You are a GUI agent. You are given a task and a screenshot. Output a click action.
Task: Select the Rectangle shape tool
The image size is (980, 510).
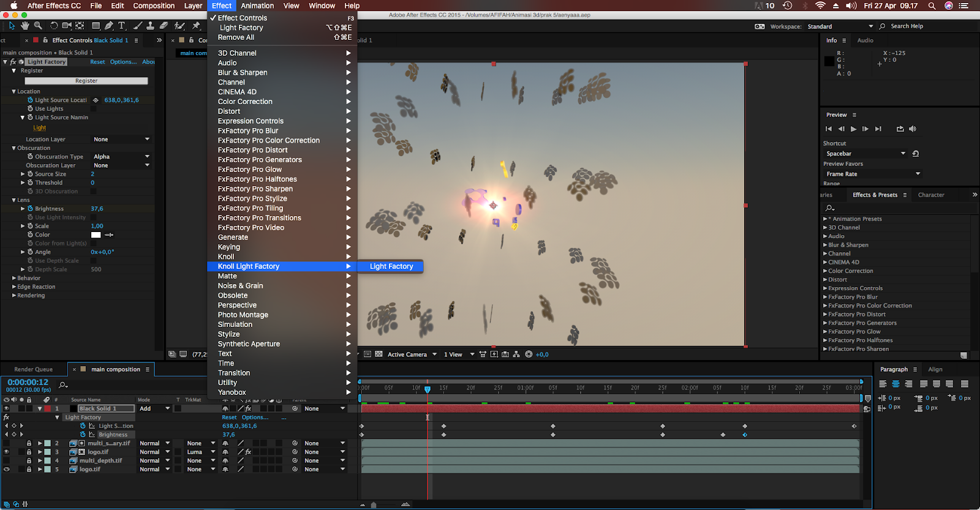(96, 26)
